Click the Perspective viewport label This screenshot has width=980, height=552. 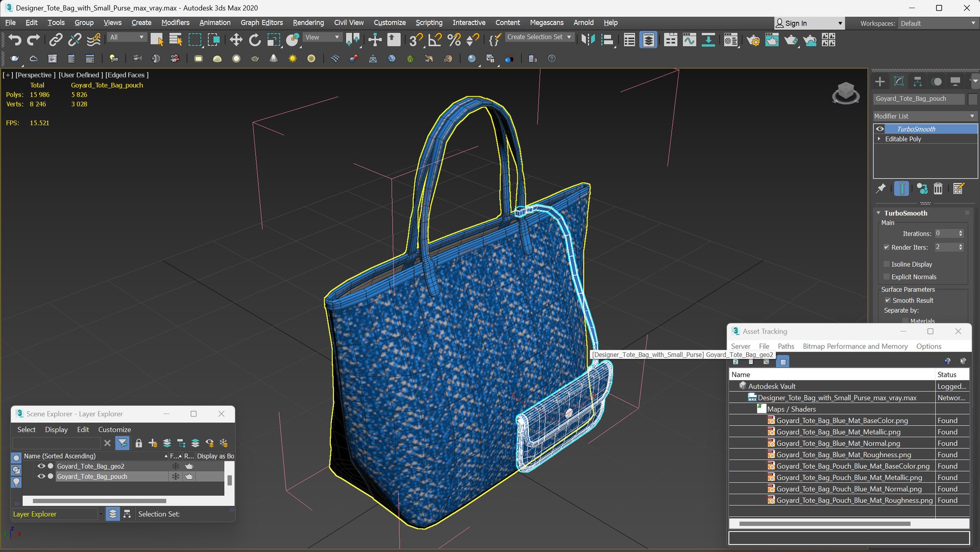(x=35, y=75)
